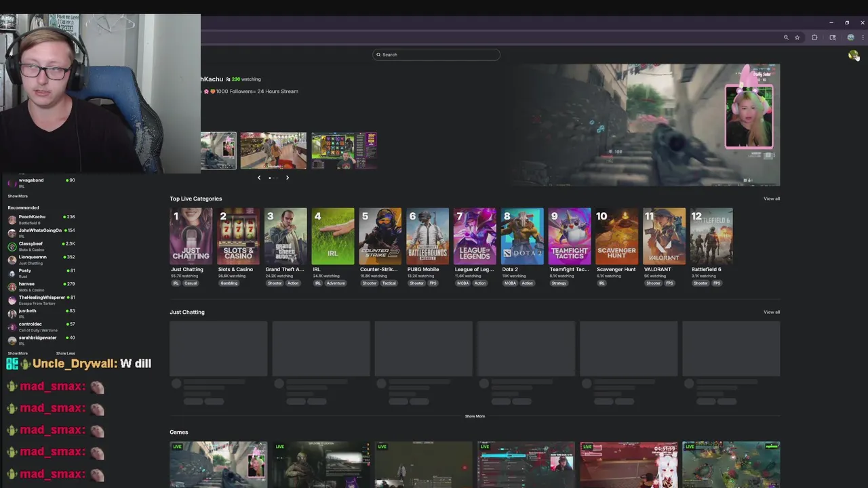The height and width of the screenshot is (488, 868).
Task: Click View all for Just Chatting
Action: (772, 312)
